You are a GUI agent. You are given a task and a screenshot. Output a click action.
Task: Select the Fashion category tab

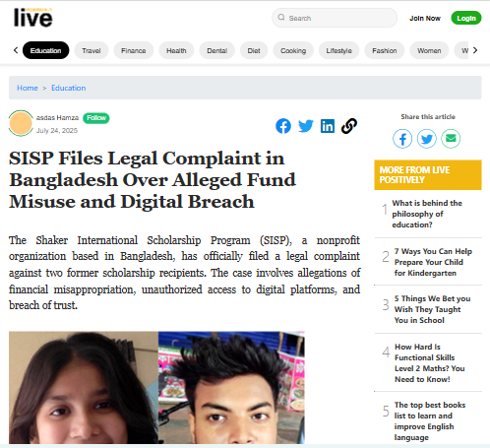pos(385,50)
